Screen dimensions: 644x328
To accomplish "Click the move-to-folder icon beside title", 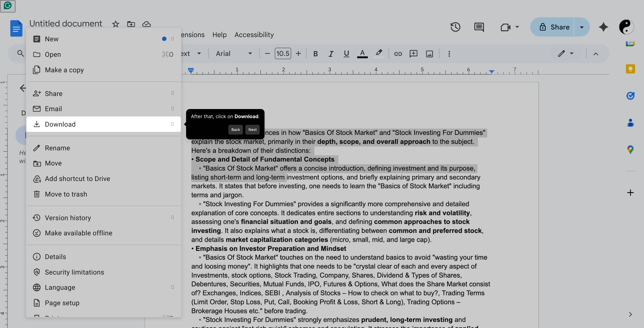I will [x=131, y=24].
